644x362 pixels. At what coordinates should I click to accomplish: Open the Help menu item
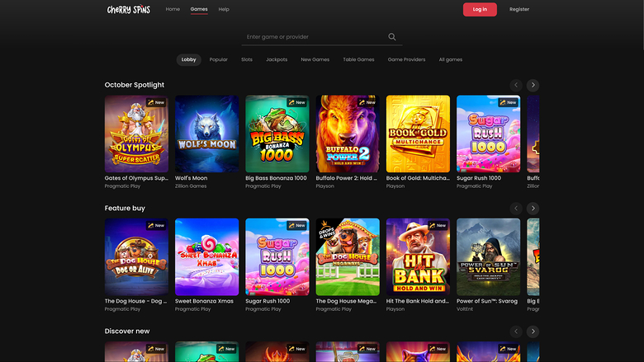pos(224,9)
